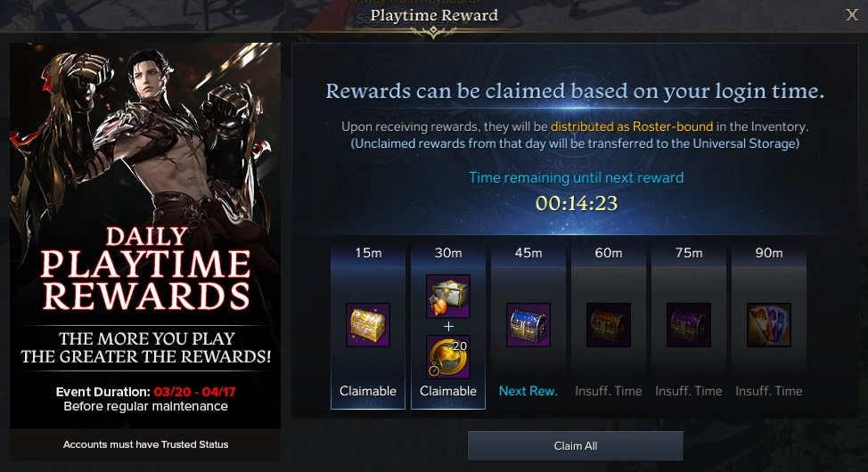Click the Claim All button
The height and width of the screenshot is (472, 868).
(576, 446)
